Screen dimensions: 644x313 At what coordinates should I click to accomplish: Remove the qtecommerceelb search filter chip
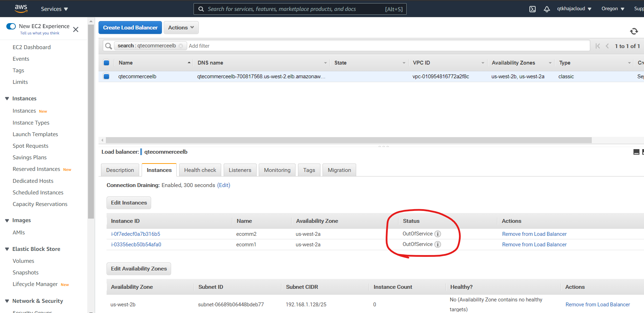click(x=181, y=46)
